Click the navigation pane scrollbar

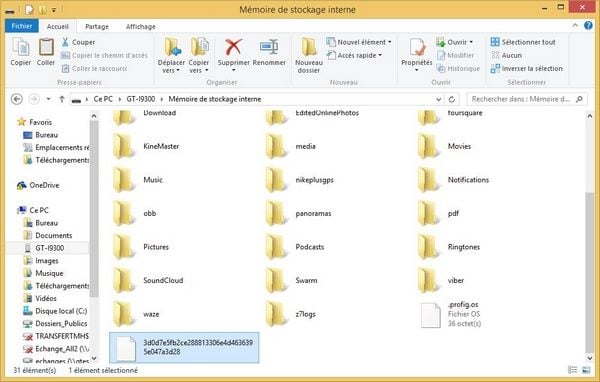pyautogui.click(x=94, y=209)
